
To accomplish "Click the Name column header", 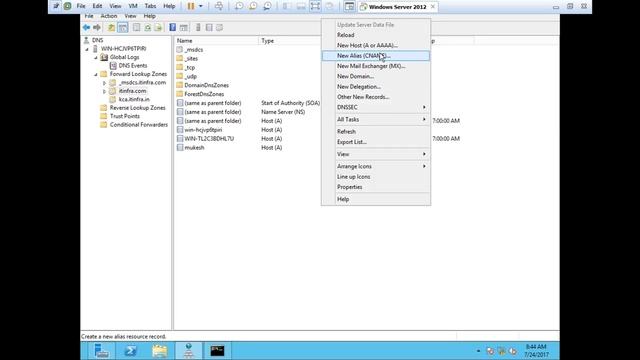I will [x=217, y=41].
